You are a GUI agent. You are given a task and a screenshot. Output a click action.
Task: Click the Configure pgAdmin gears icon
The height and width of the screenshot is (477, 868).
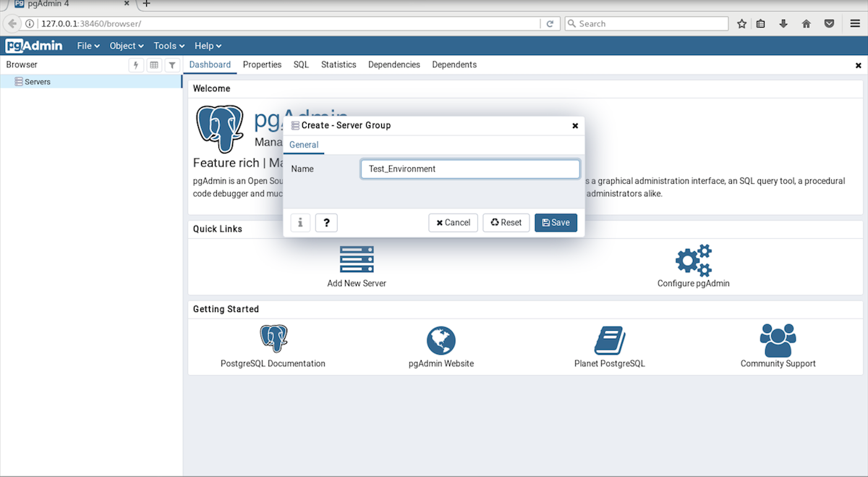(x=693, y=259)
